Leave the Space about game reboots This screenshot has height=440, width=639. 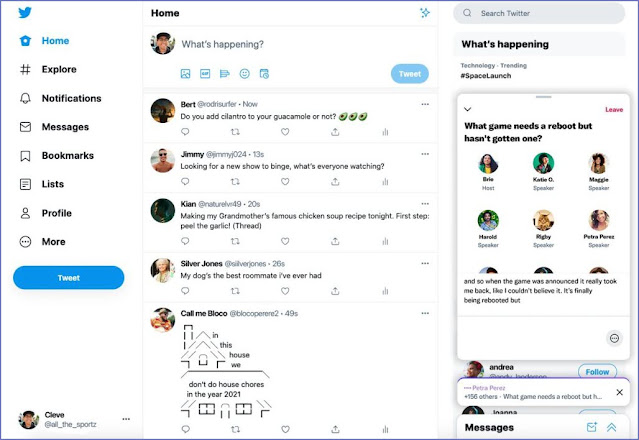tap(614, 110)
